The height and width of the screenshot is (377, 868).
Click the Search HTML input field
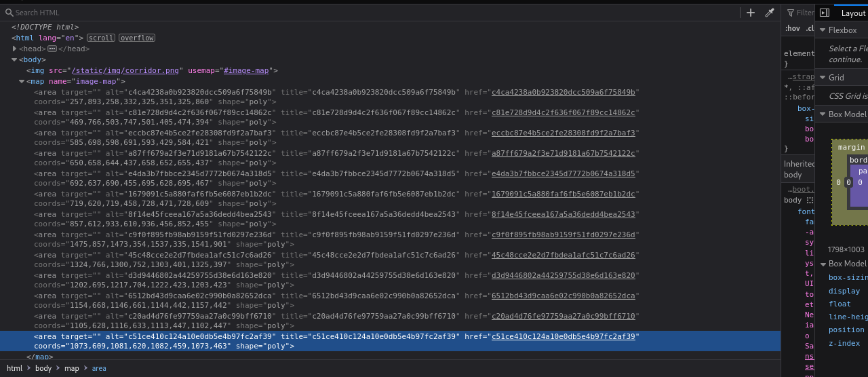click(x=371, y=13)
